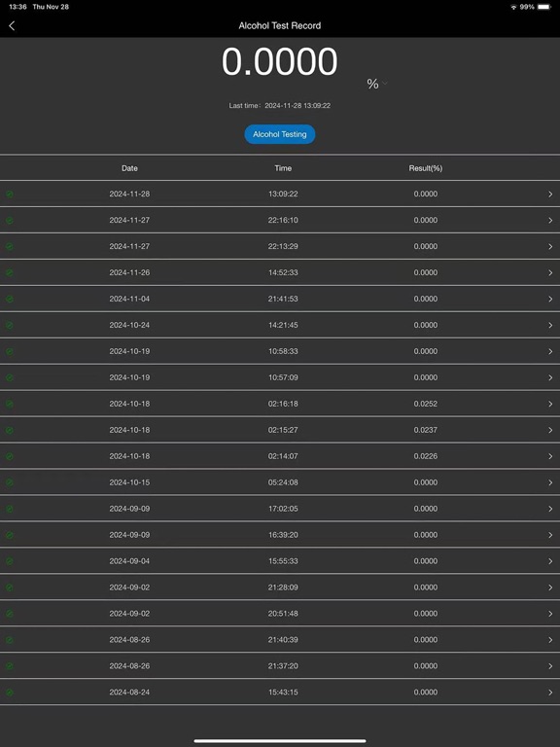Tap the large 0.0000 reading
Viewport: 560px width, 747px height.
point(280,61)
